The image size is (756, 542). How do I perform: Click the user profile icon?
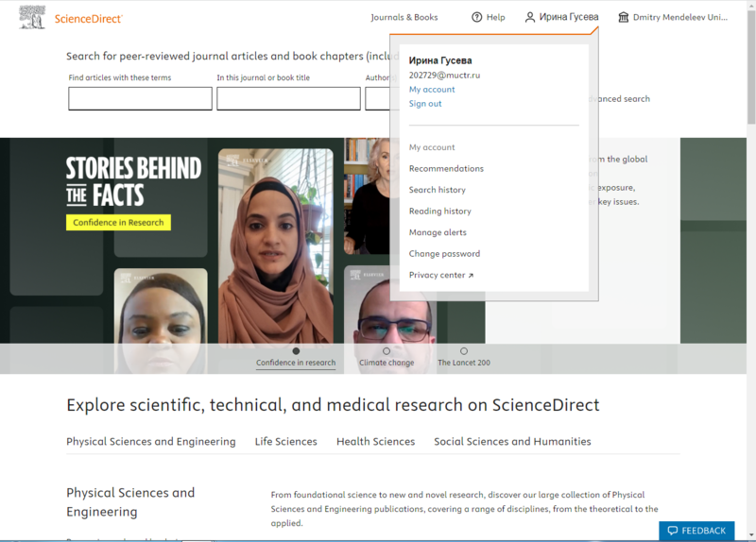(x=530, y=17)
